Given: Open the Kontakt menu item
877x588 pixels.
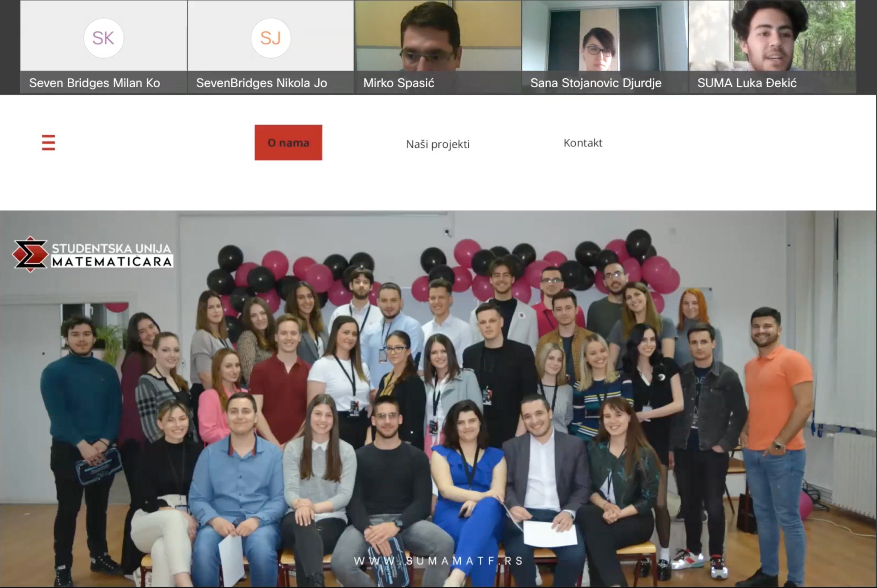Looking at the screenshot, I should pyautogui.click(x=583, y=143).
